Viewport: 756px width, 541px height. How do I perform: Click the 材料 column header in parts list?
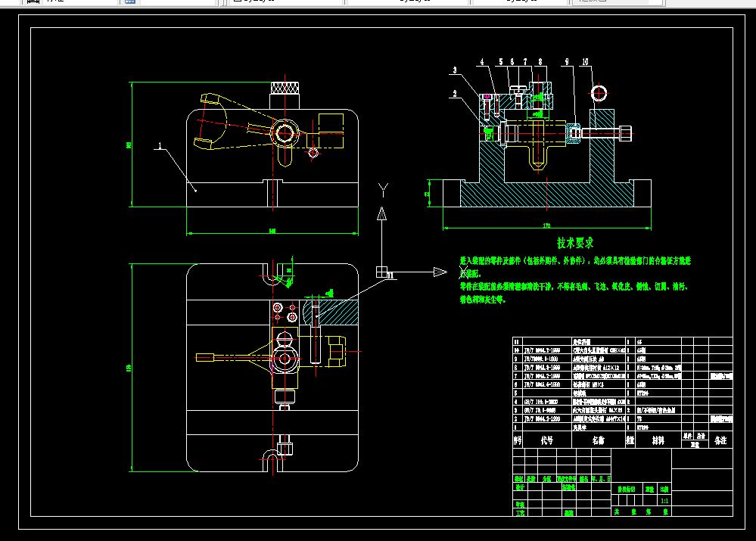tap(658, 440)
